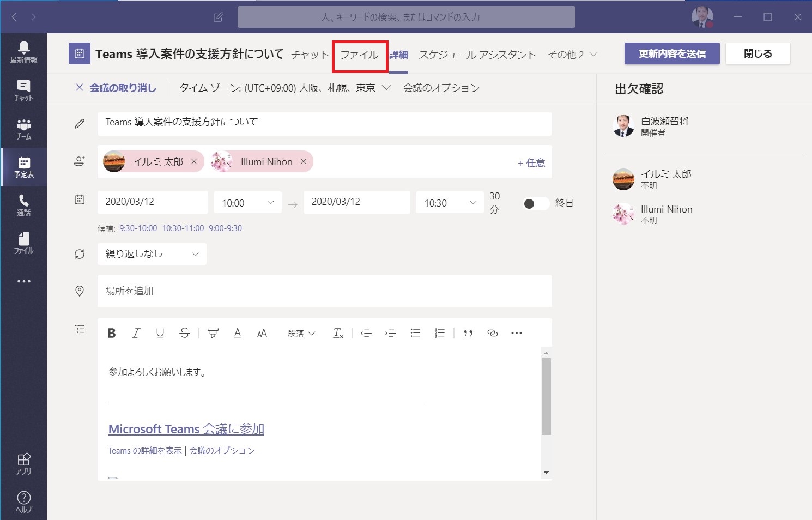This screenshot has width=812, height=520.
Task: Go forward with the right arrow
Action: [x=33, y=17]
